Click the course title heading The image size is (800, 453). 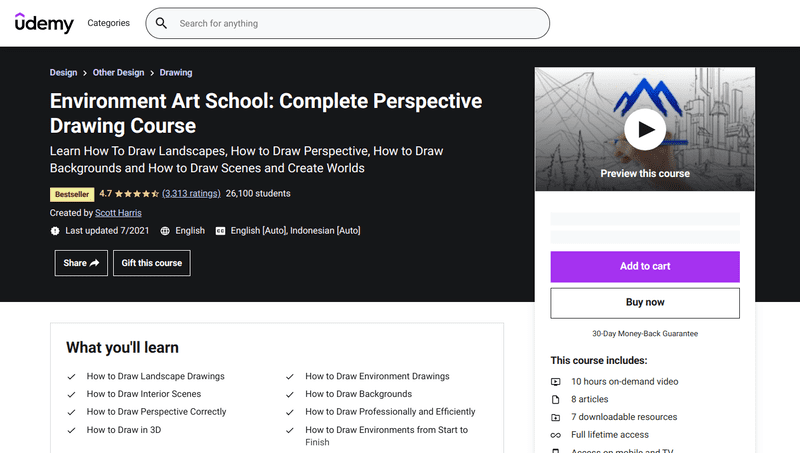click(x=266, y=113)
